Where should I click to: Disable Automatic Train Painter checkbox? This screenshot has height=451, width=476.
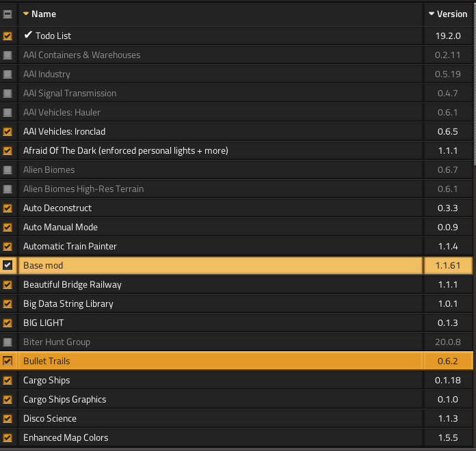coord(8,246)
